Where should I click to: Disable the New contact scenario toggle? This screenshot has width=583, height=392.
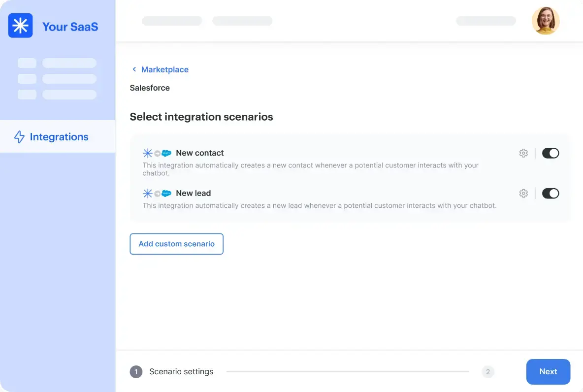[550, 153]
